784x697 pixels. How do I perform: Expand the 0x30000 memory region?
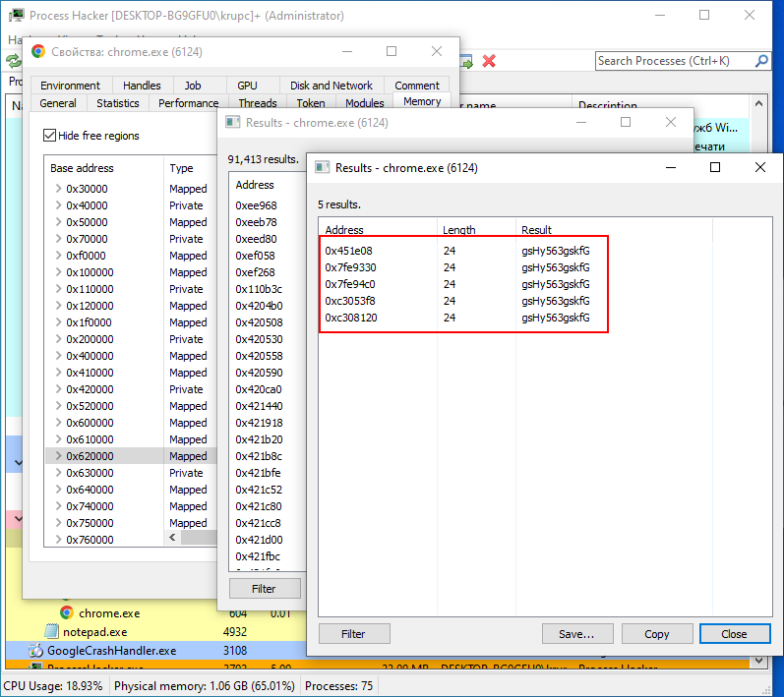click(58, 189)
